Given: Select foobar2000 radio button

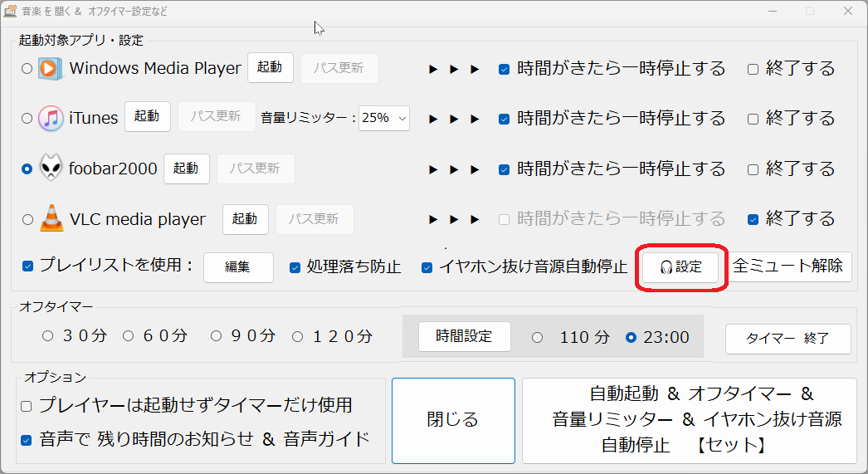Looking at the screenshot, I should point(27,169).
